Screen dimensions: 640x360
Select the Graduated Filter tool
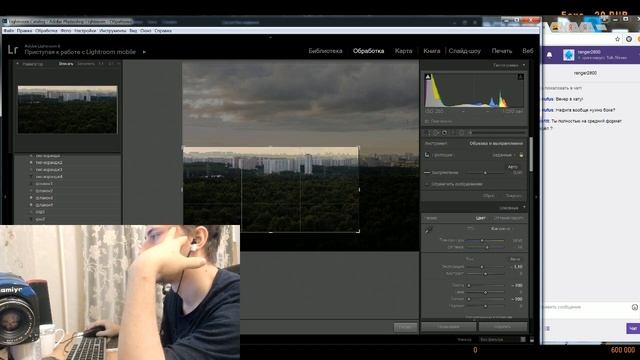point(453,133)
